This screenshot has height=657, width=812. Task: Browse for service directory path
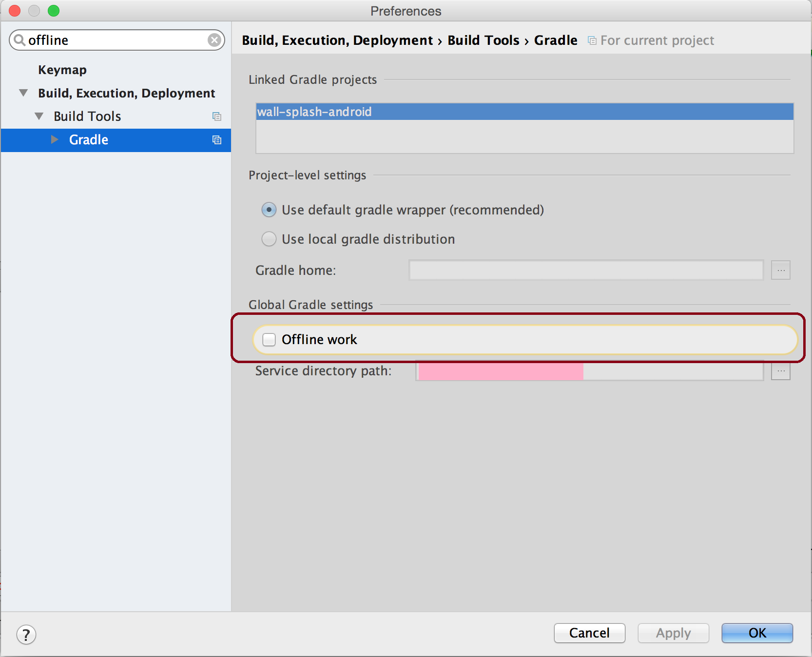pos(780,371)
